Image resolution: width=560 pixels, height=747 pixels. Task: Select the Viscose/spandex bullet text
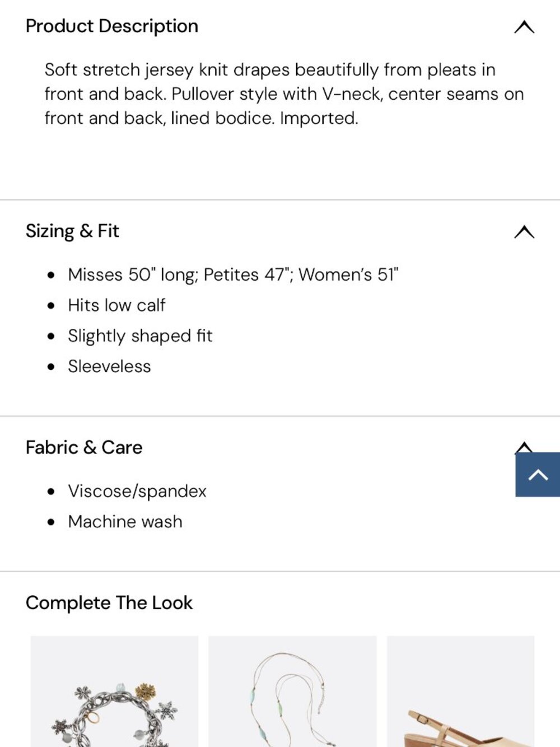(x=137, y=491)
